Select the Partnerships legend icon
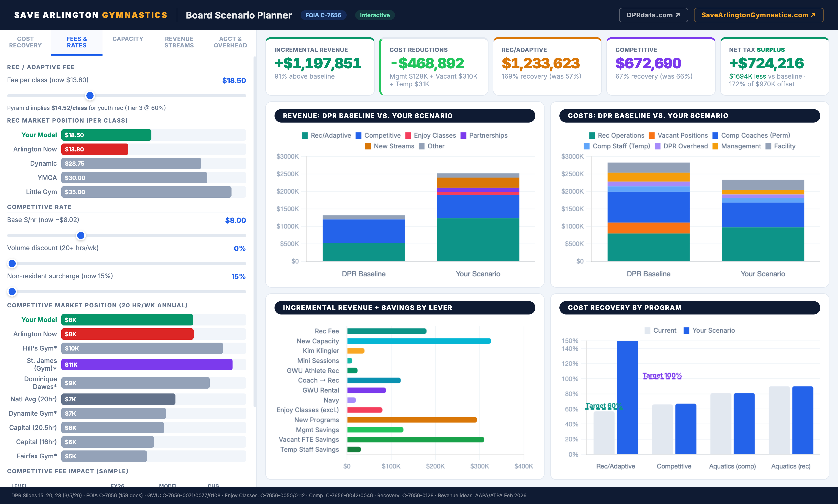Viewport: 838px width, 504px height. [463, 135]
